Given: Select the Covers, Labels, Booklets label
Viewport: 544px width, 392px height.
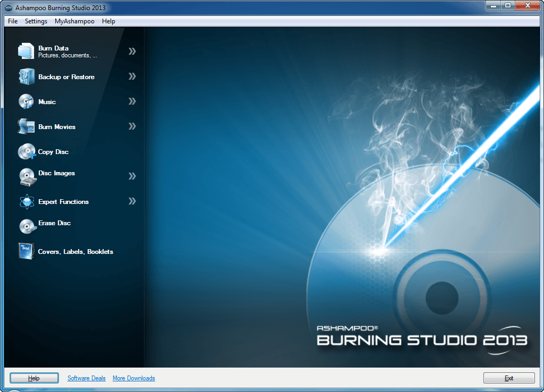Looking at the screenshot, I should click(75, 252).
